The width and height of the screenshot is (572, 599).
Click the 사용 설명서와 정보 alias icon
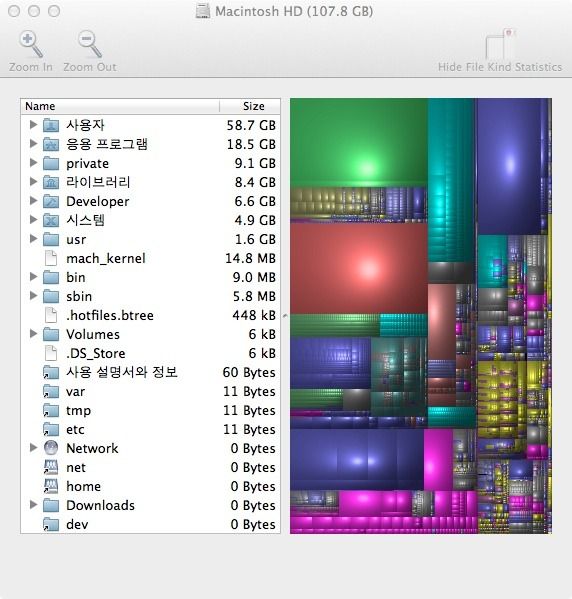click(x=51, y=372)
